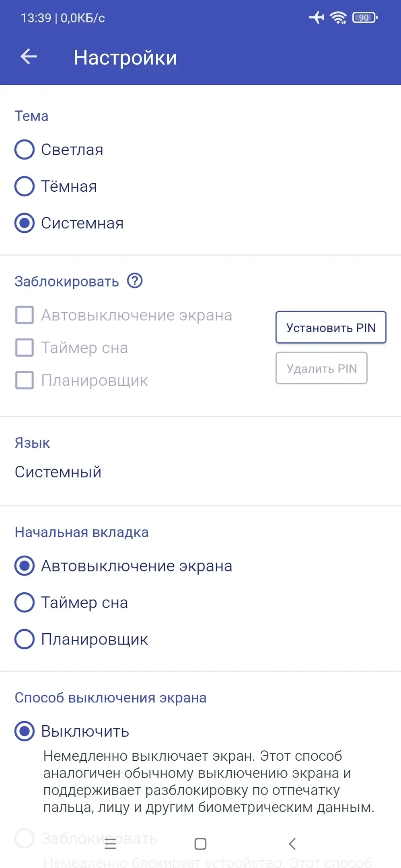Open the help icon next to Заблокировать
This screenshot has width=401, height=868.
[x=135, y=281]
